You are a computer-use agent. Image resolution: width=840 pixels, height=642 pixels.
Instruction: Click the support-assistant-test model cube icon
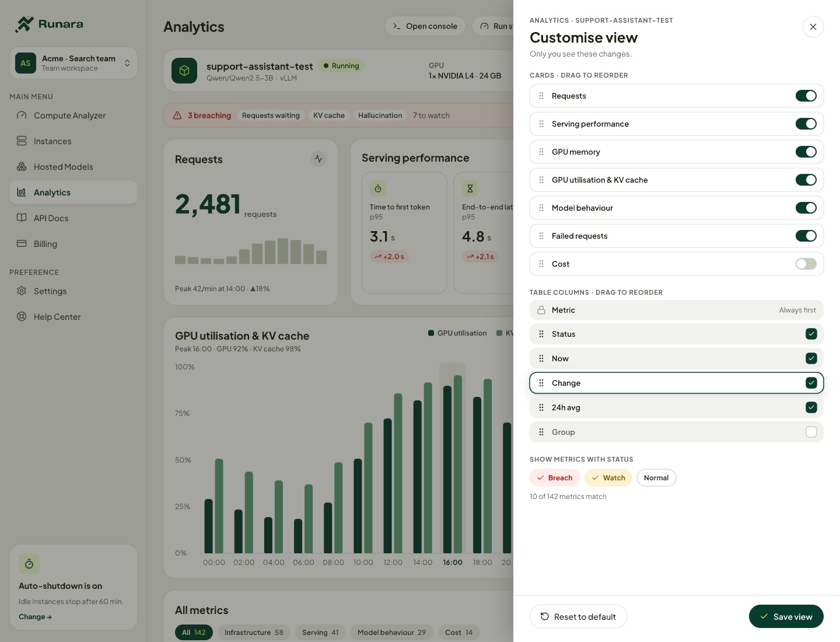point(184,71)
